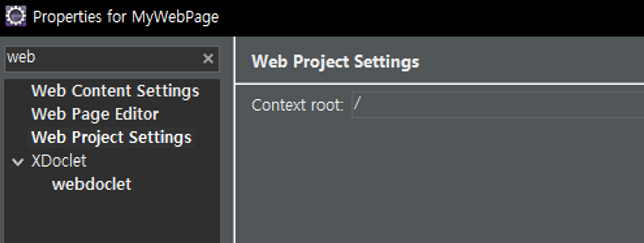Viewport: 644px width, 243px height.
Task: Clear the filter text with the X icon
Action: coord(208,59)
